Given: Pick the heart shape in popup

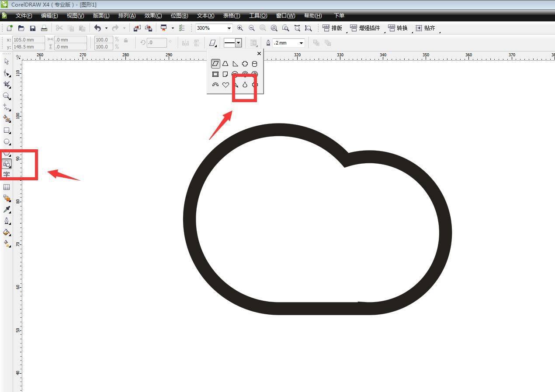Looking at the screenshot, I should 225,85.
